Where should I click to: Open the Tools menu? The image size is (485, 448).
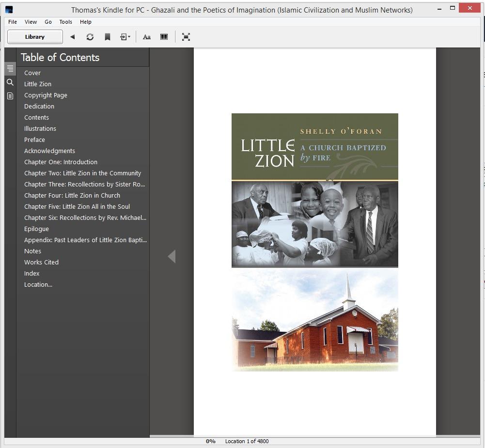click(65, 22)
